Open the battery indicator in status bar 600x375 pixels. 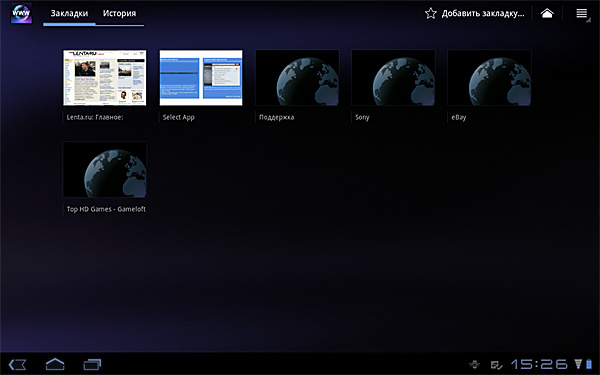click(x=589, y=364)
